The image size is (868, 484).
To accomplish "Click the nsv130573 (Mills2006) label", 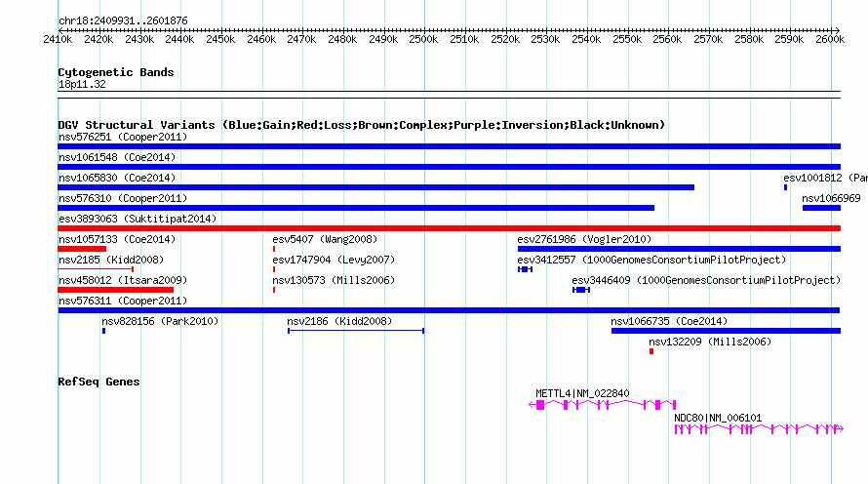I will pyautogui.click(x=334, y=280).
